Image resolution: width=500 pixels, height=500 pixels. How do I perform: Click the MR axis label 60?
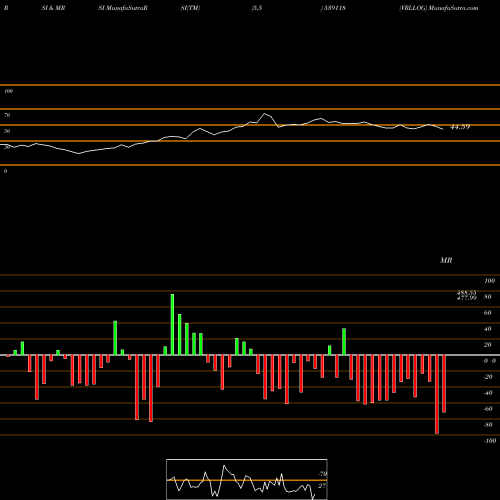tap(487, 313)
